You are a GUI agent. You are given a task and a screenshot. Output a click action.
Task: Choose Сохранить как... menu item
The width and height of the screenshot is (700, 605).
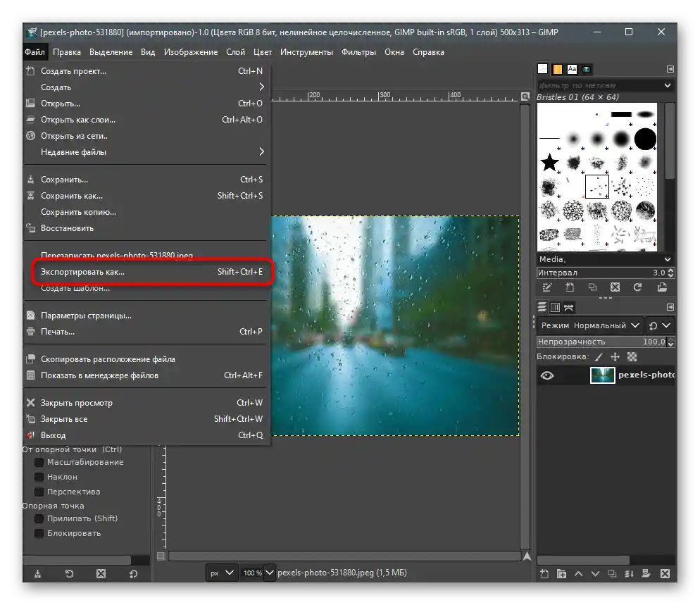[x=147, y=196]
